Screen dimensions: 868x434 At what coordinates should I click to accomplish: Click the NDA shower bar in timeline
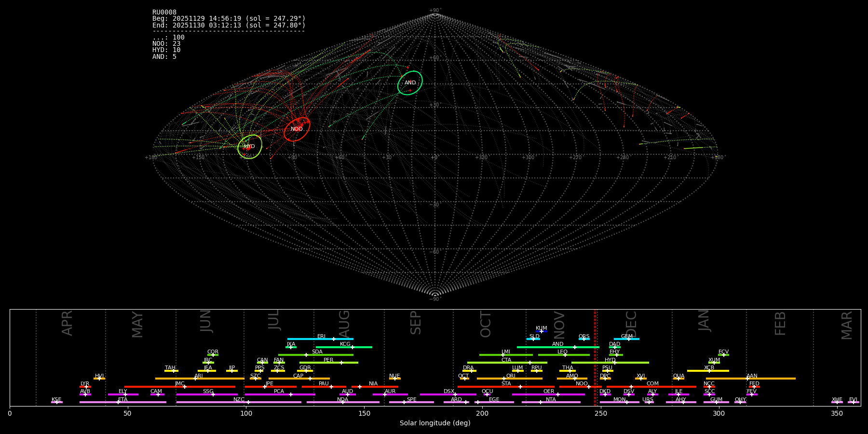(343, 402)
